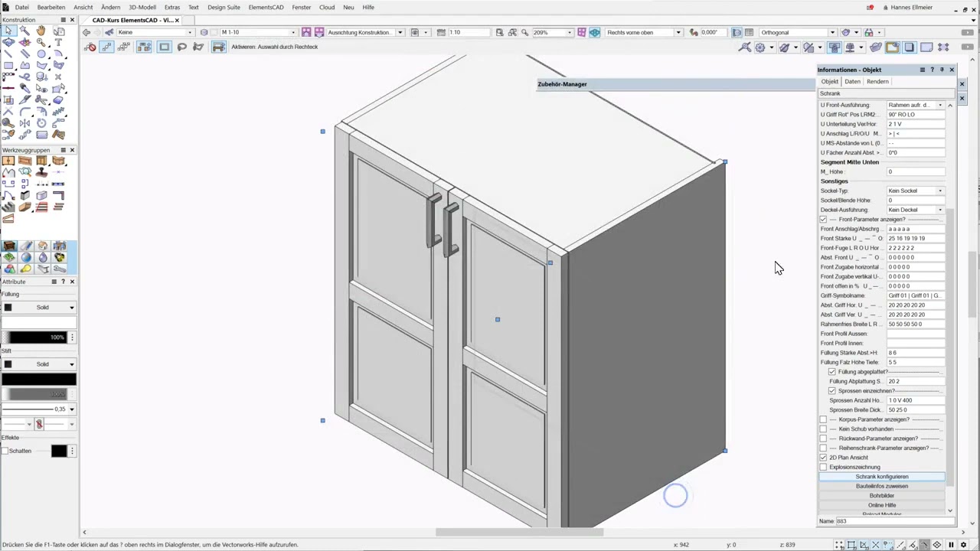The width and height of the screenshot is (980, 551).
Task: Uncheck 2D Plan Ansicht checkbox
Action: pos(823,458)
